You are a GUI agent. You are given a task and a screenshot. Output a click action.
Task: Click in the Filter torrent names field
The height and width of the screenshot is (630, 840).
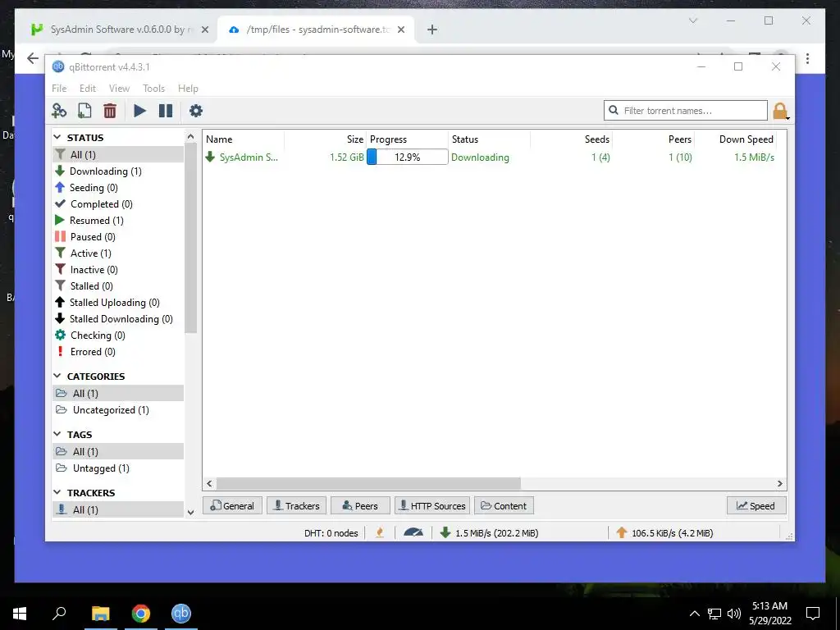pyautogui.click(x=685, y=111)
